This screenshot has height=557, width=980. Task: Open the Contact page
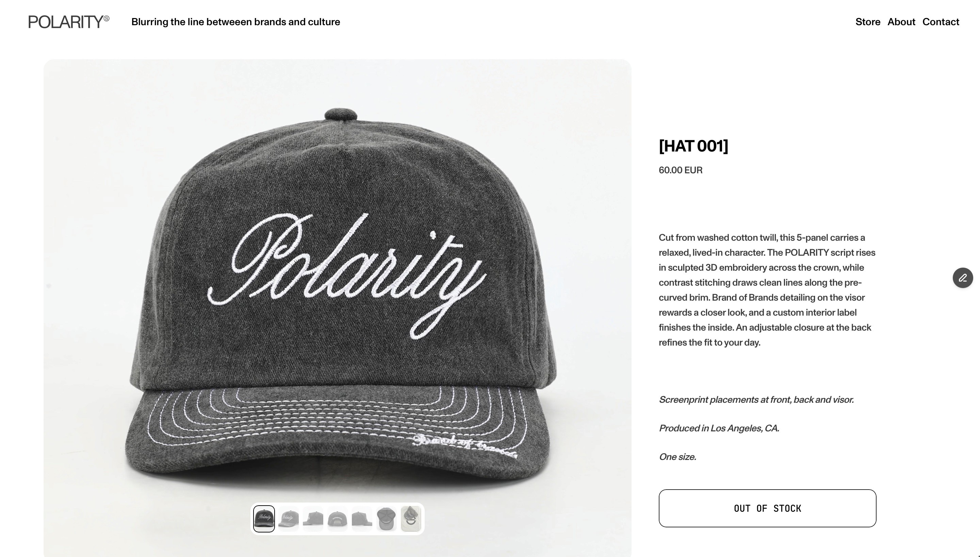[941, 22]
